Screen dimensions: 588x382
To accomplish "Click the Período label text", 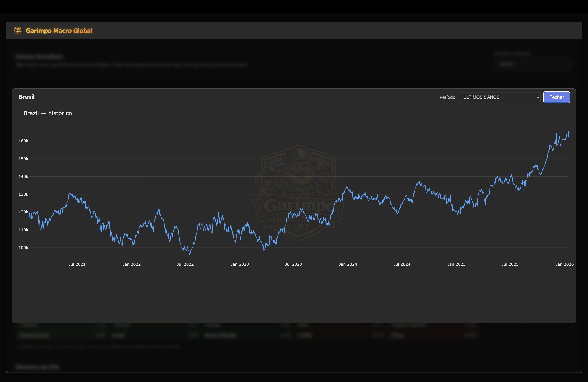I will click(x=447, y=97).
